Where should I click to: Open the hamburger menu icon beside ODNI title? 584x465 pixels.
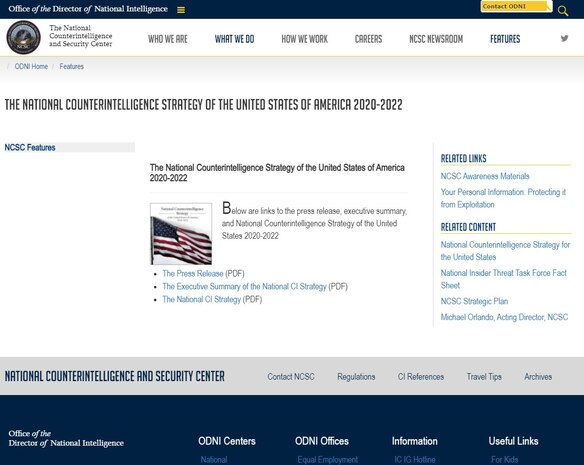tap(181, 10)
